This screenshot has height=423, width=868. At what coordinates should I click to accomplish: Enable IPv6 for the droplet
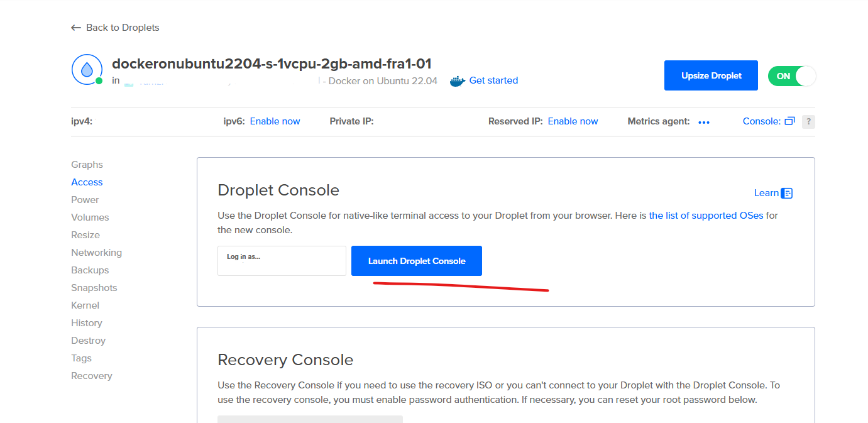[x=275, y=121]
